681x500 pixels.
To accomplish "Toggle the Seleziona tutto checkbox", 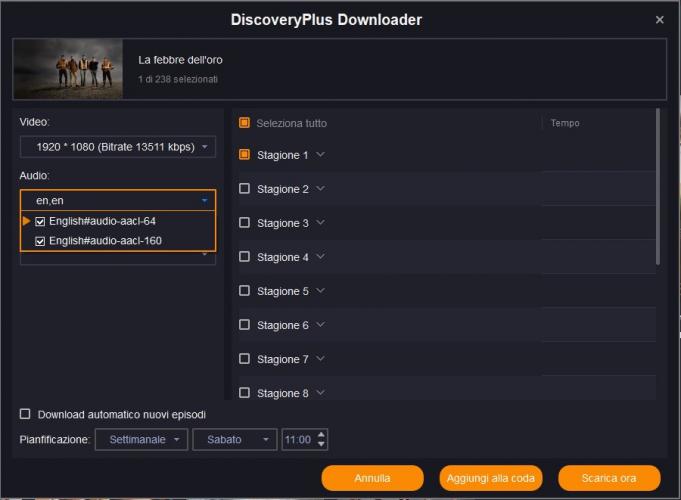I will (245, 123).
